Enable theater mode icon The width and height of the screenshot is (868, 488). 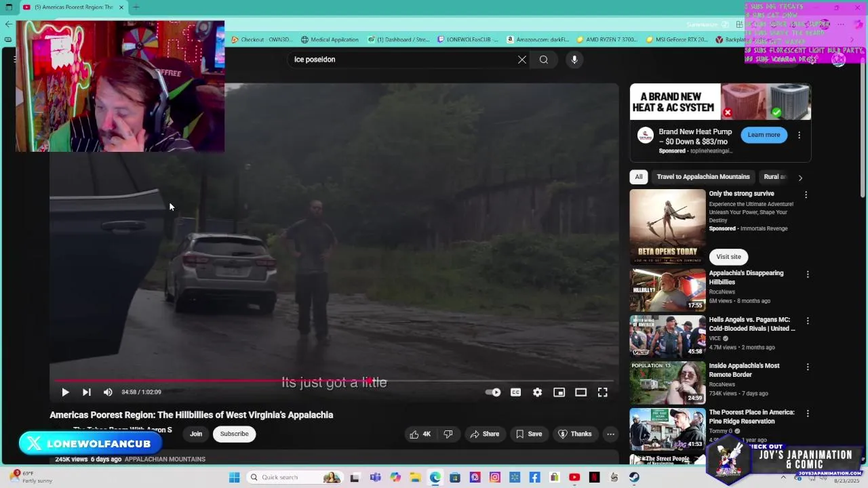pos(580,392)
